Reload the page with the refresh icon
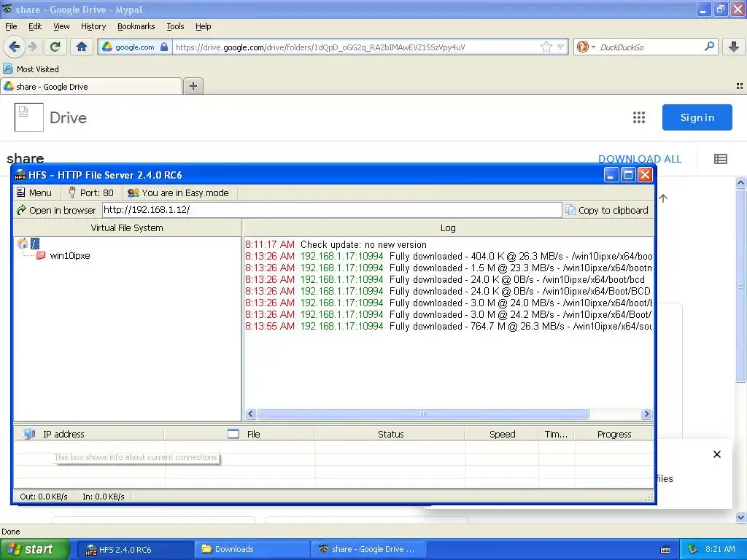The height and width of the screenshot is (560, 747). click(55, 47)
